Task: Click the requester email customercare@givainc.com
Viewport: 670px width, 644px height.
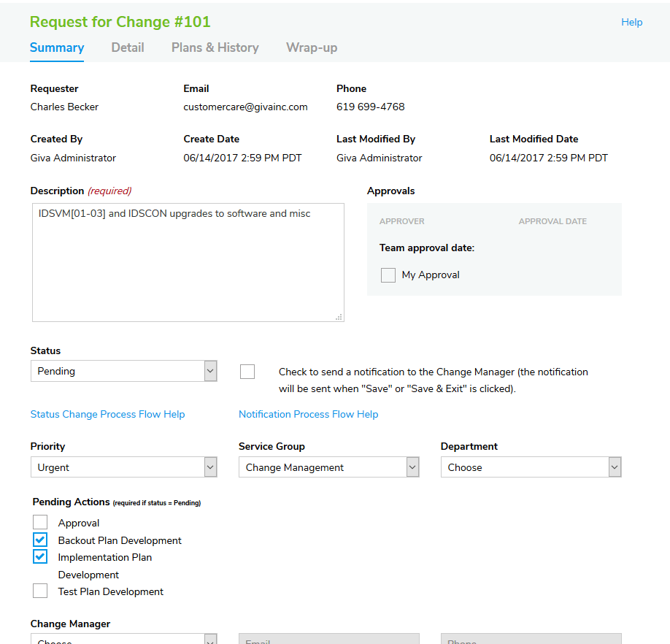Action: (x=245, y=107)
